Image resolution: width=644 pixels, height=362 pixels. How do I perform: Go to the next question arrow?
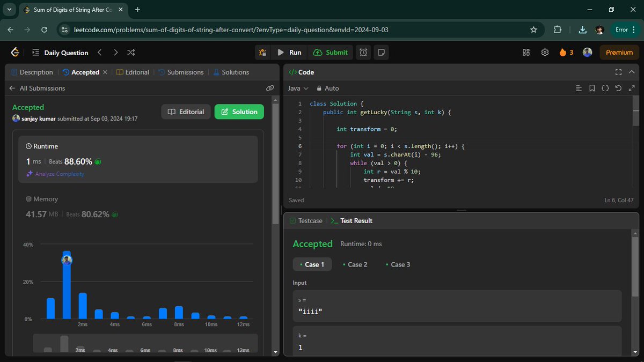coord(115,53)
